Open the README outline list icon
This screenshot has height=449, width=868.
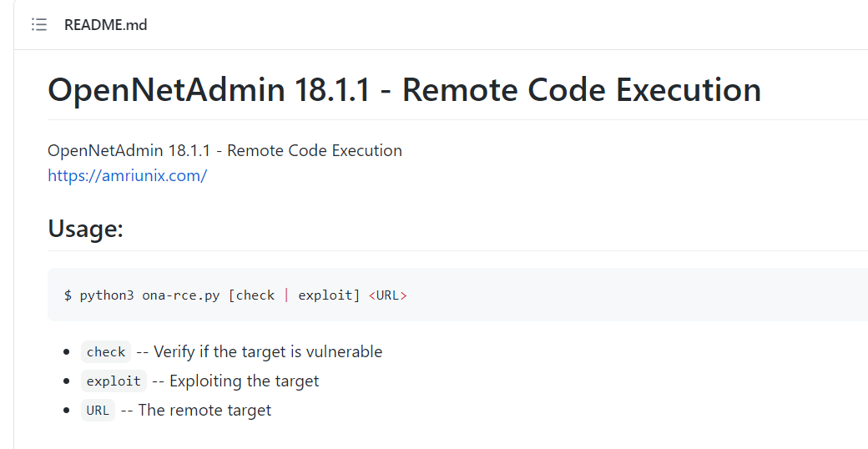[x=38, y=25]
